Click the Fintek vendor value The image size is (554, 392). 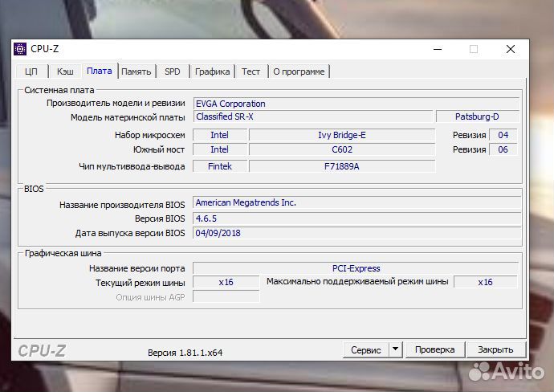[220, 166]
